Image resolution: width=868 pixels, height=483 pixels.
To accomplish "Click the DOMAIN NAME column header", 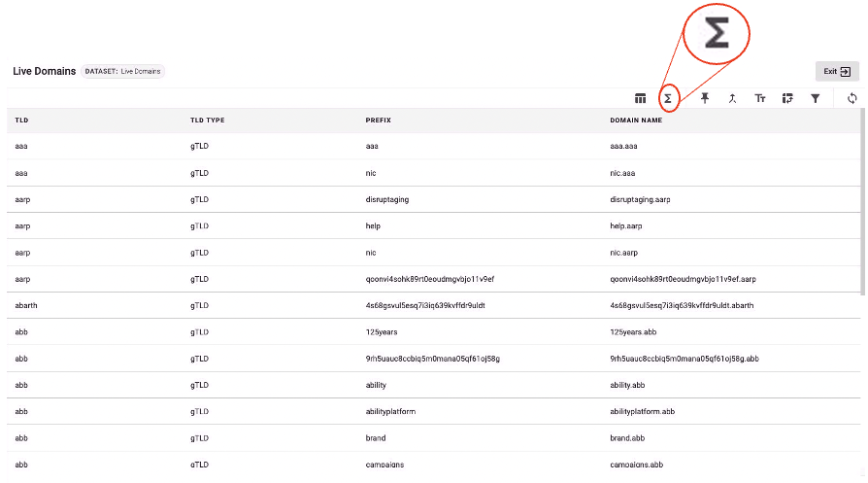I will 636,121.
